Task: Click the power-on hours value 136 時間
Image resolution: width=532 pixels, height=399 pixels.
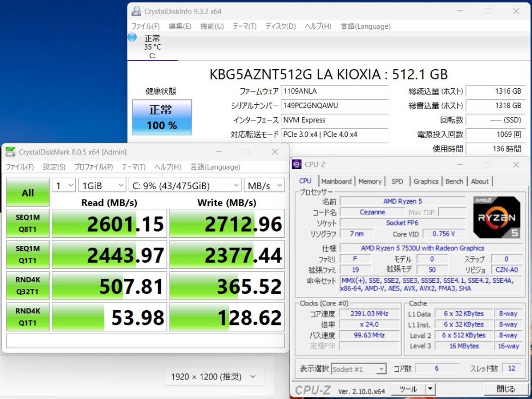Action: pyautogui.click(x=495, y=149)
